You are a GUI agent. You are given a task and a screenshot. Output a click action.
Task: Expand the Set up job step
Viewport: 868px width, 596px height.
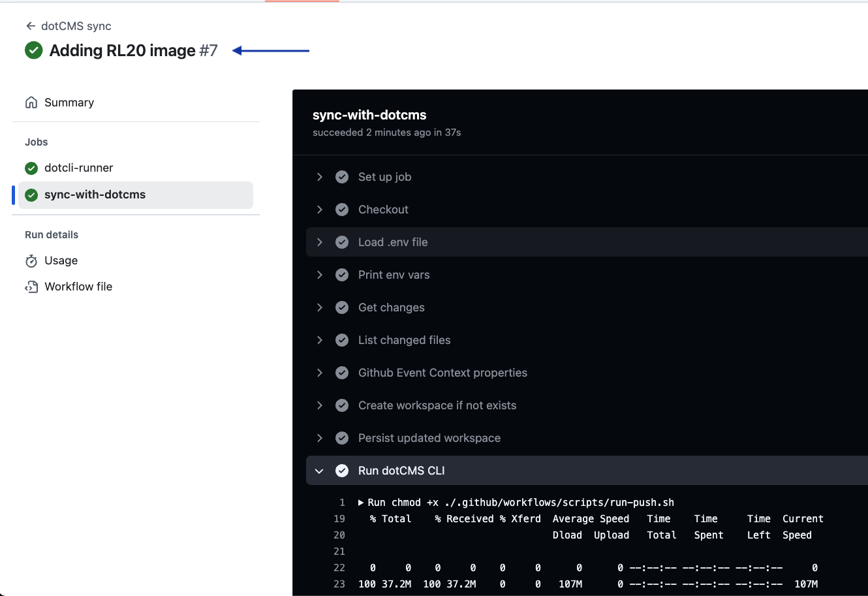click(319, 177)
